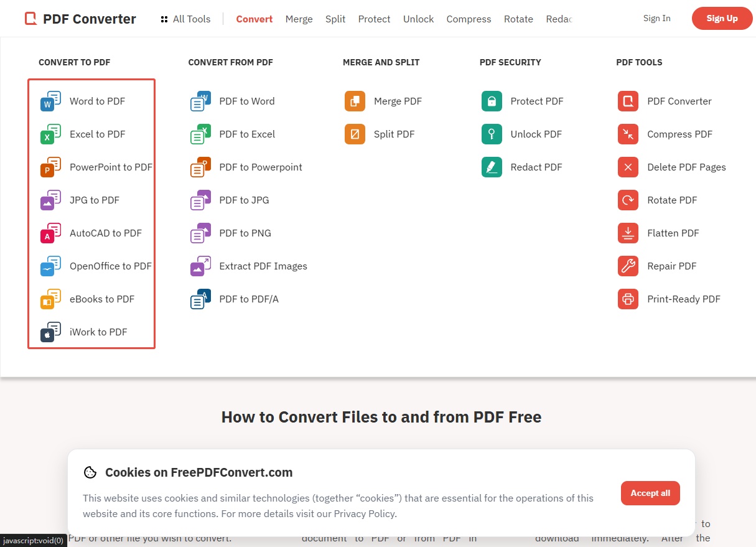Click the OpenOffice to PDF icon
The image size is (756, 547).
point(51,266)
